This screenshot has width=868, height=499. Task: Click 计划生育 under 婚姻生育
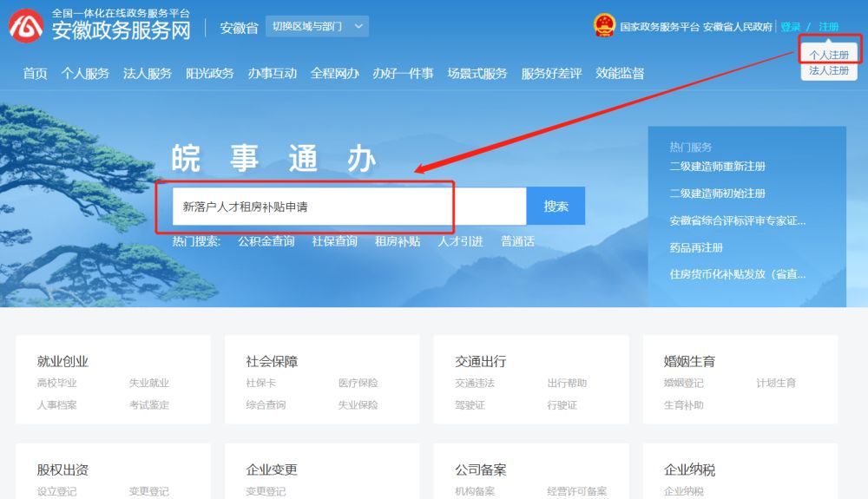(775, 383)
